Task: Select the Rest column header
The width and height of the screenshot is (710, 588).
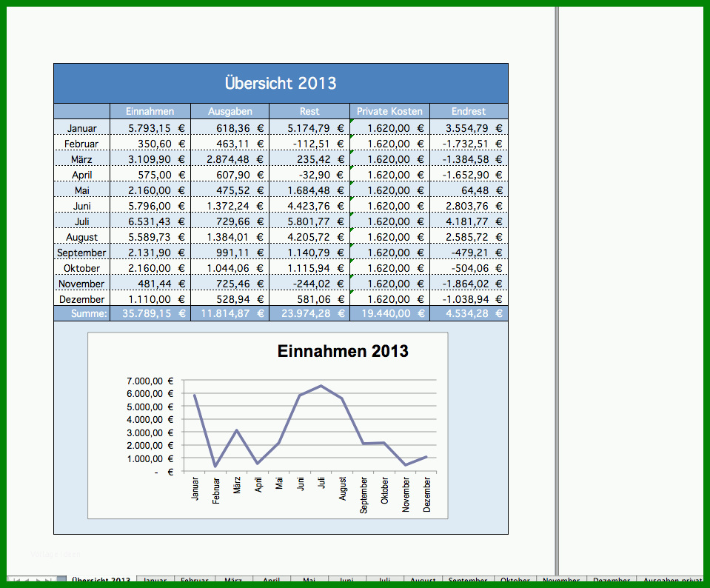Action: pyautogui.click(x=309, y=111)
